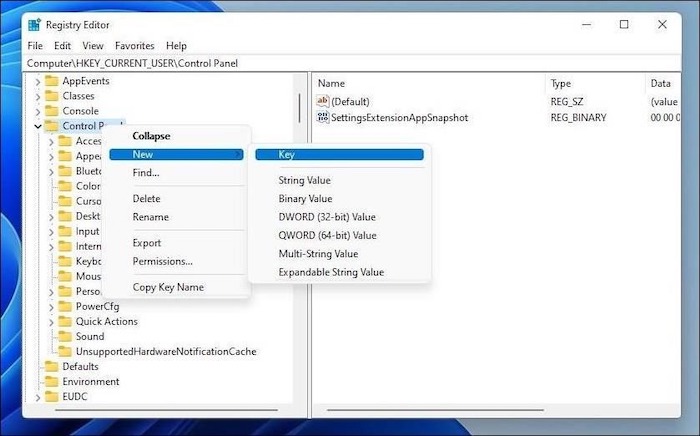Click the Environment folder icon
The image size is (700, 436).
pyautogui.click(x=52, y=382)
